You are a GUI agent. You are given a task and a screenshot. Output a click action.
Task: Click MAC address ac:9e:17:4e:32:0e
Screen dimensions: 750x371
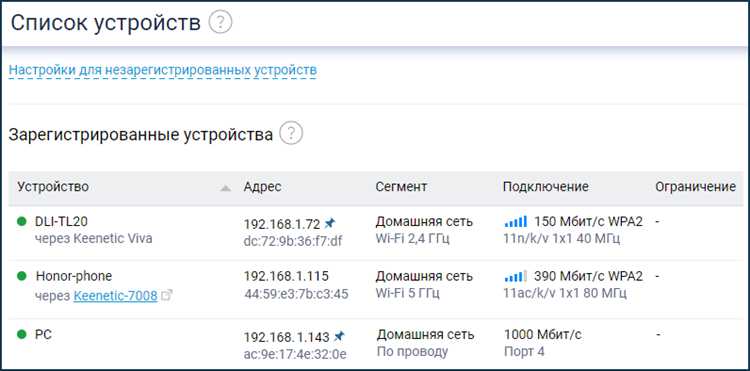tap(295, 354)
